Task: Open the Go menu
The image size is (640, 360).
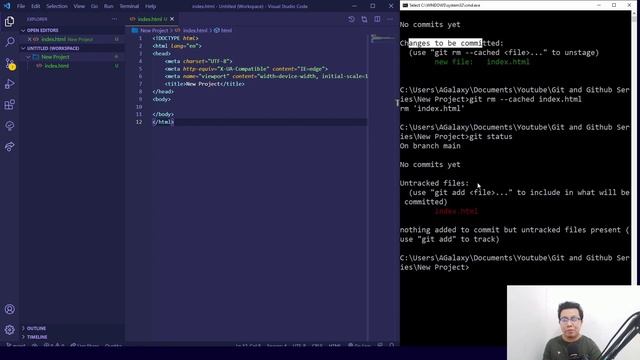Action: click(94, 6)
